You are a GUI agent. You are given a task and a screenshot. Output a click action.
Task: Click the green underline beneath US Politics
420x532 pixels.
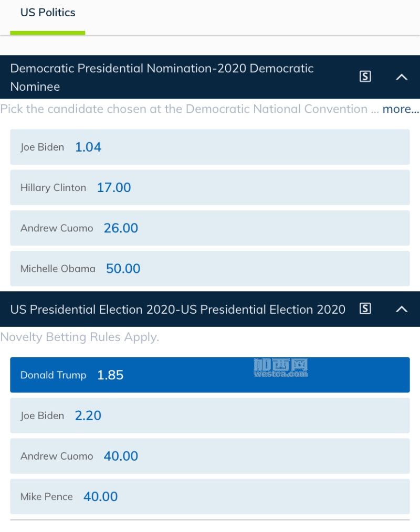48,33
